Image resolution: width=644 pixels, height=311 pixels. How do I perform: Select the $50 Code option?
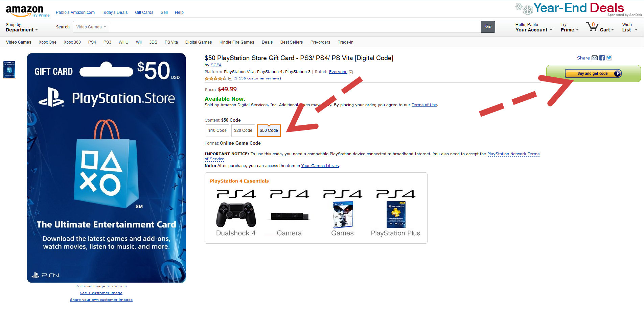click(269, 130)
